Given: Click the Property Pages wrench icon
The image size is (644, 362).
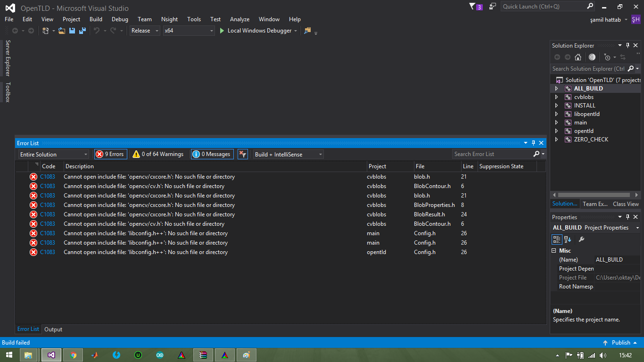Looking at the screenshot, I should (x=581, y=239).
